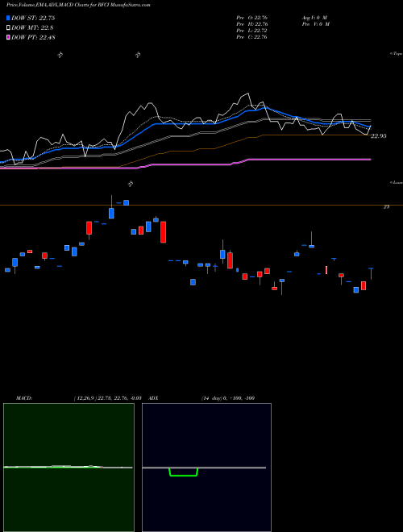Click the tall red candlestick below the 23 line
Image resolution: width=403 pixels, height=532 pixels.
pos(163,232)
